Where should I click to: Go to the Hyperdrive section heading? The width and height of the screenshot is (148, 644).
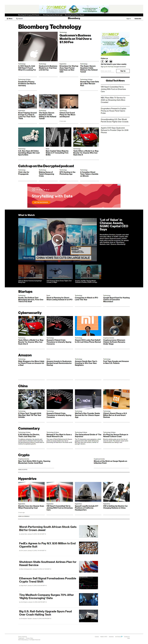(x=27, y=478)
